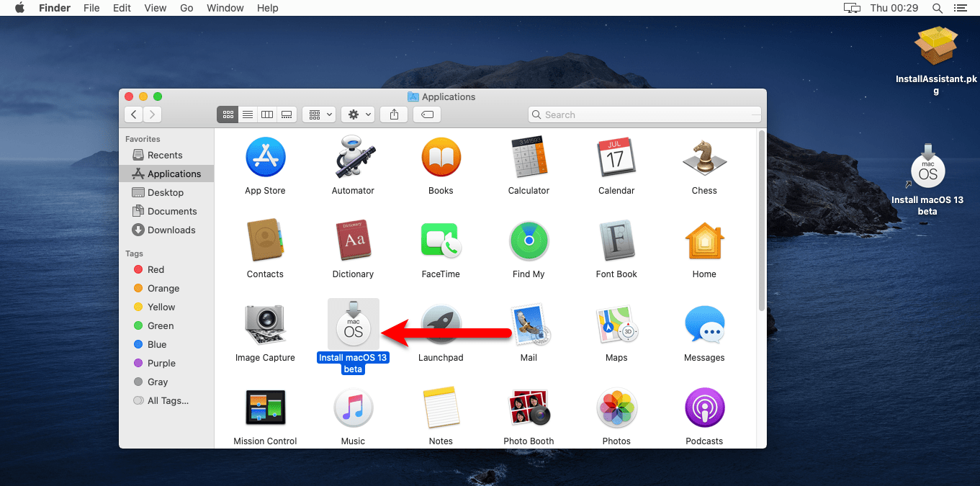Click the Share toolbar button
Image resolution: width=980 pixels, height=486 pixels.
394,114
